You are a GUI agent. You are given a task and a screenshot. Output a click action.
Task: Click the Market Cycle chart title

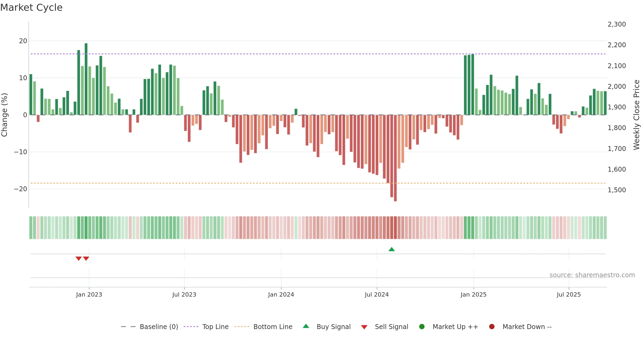click(x=31, y=8)
